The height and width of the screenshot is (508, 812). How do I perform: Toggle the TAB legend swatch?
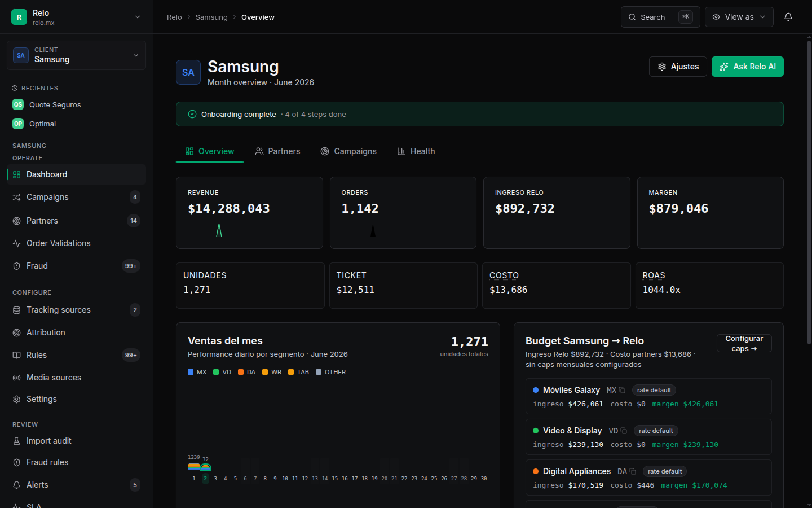291,372
